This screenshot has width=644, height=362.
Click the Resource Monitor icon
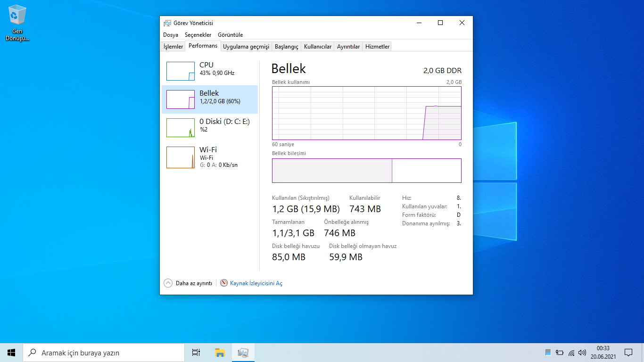pyautogui.click(x=224, y=283)
